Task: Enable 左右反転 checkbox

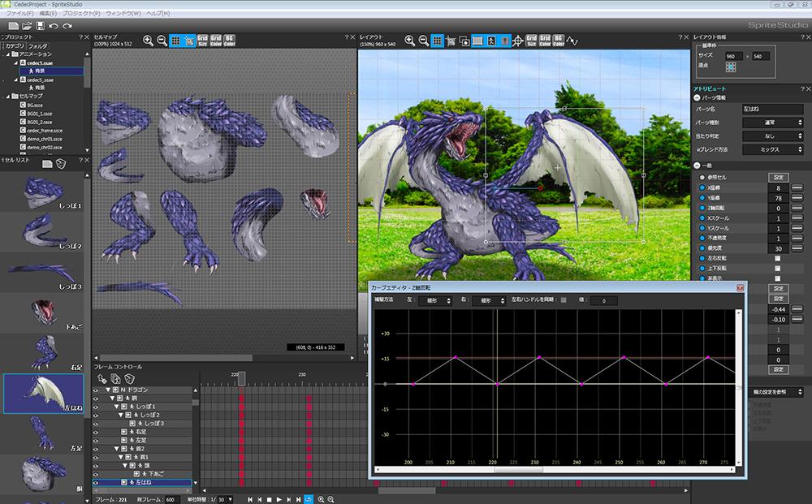Action: coord(777,258)
